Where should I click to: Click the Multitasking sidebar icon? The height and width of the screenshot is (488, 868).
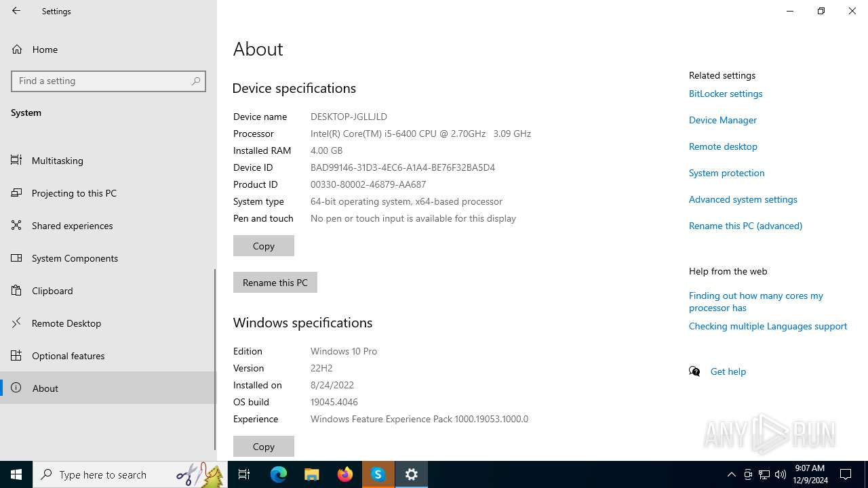click(x=16, y=160)
